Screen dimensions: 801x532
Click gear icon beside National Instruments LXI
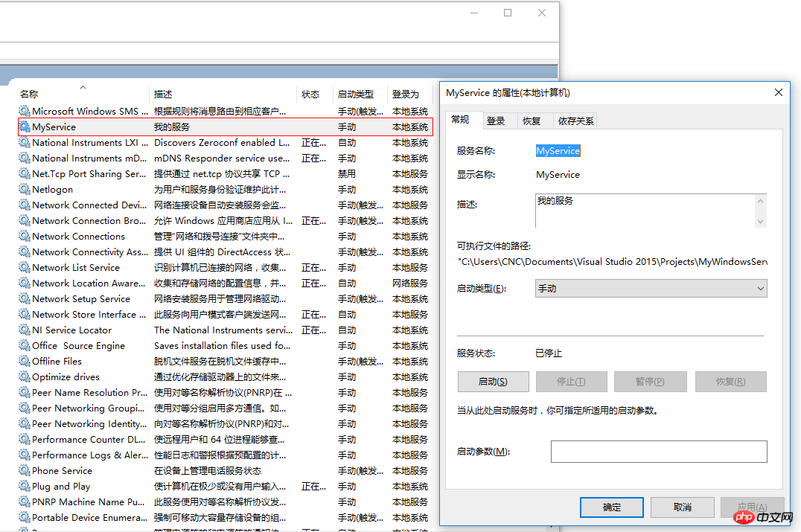click(x=24, y=142)
